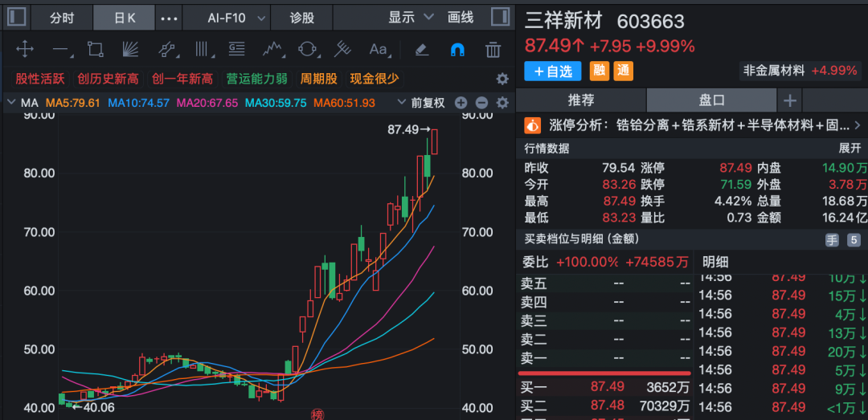Screen dimensions: 868x420
Task: Open MA indicator settings gear
Action: point(502,102)
